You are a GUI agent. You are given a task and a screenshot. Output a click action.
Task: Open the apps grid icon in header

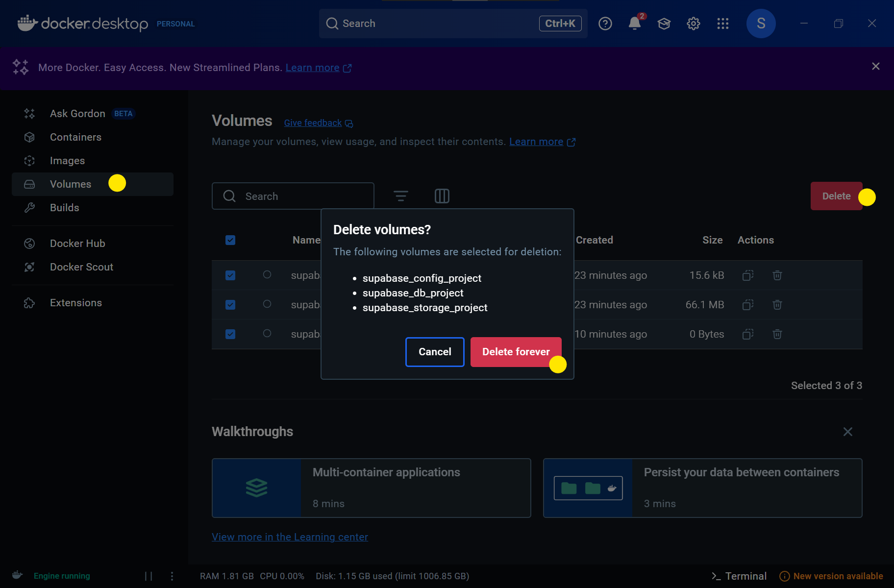click(x=723, y=24)
